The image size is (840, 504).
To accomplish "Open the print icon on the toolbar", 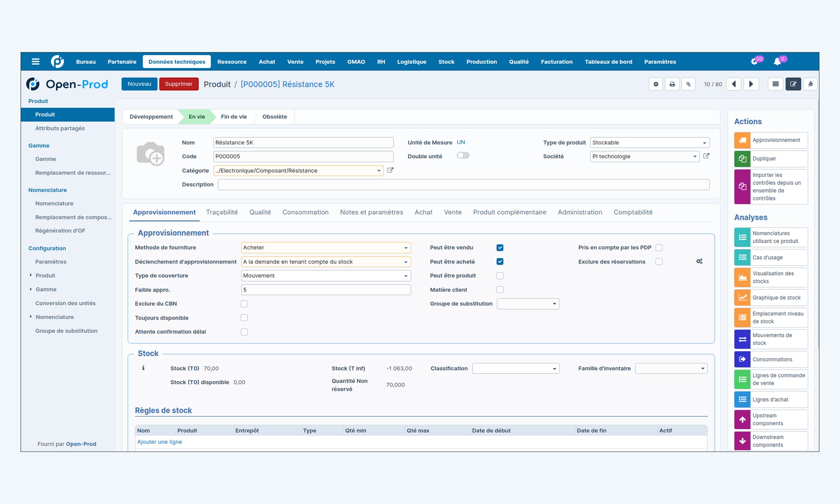I will click(672, 84).
